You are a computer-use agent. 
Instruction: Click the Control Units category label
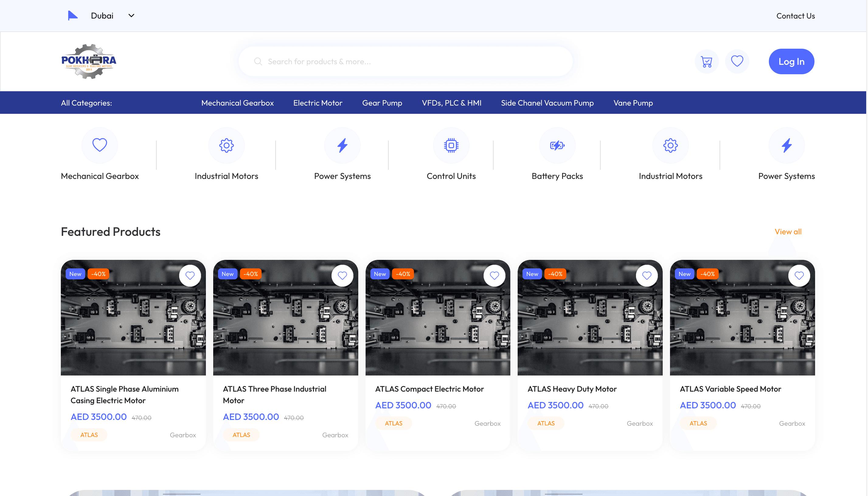coord(451,176)
